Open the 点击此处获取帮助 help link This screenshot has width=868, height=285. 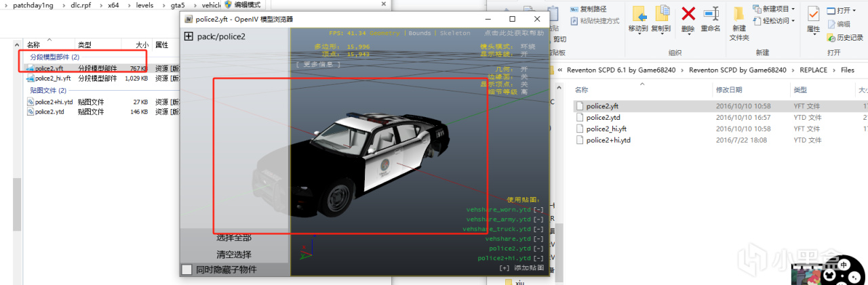[513, 33]
